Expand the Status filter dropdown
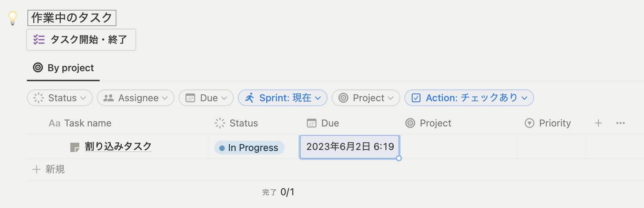 click(x=60, y=98)
